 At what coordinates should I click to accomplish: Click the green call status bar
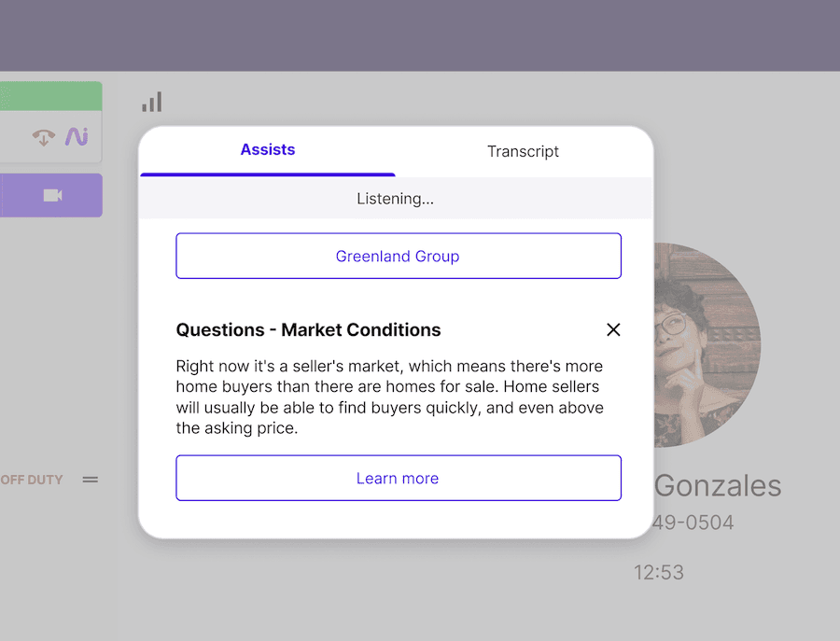[50, 96]
